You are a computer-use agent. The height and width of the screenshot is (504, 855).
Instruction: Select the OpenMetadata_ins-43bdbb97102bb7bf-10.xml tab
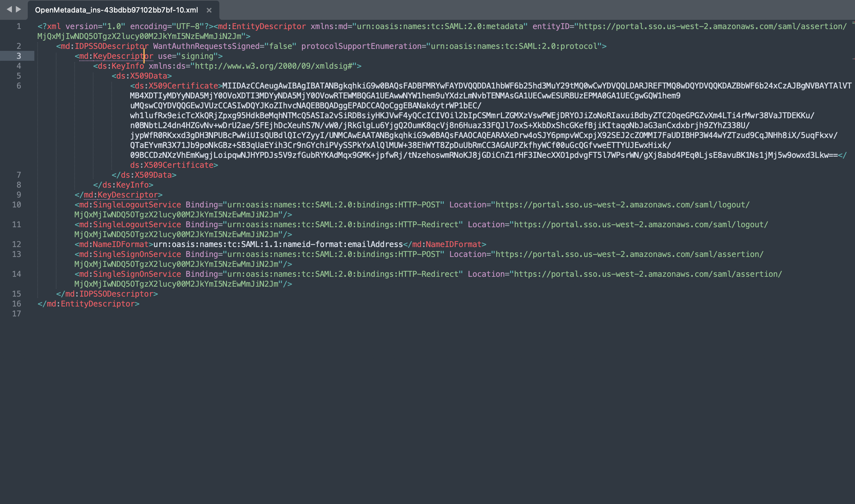tap(116, 10)
